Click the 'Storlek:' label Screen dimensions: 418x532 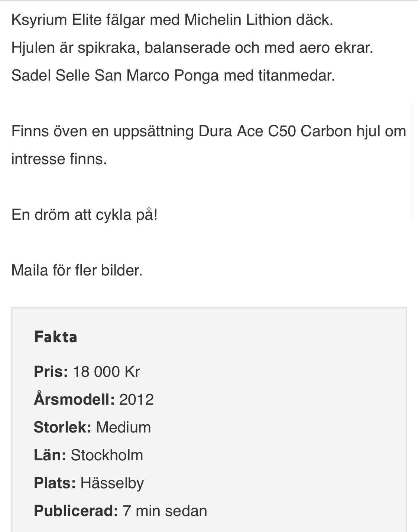click(x=62, y=427)
